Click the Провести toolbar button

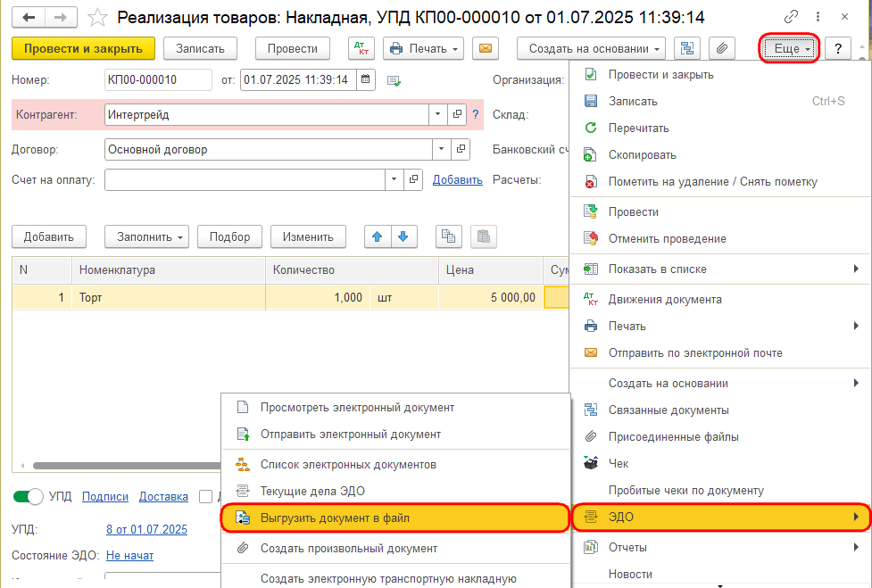click(x=293, y=49)
